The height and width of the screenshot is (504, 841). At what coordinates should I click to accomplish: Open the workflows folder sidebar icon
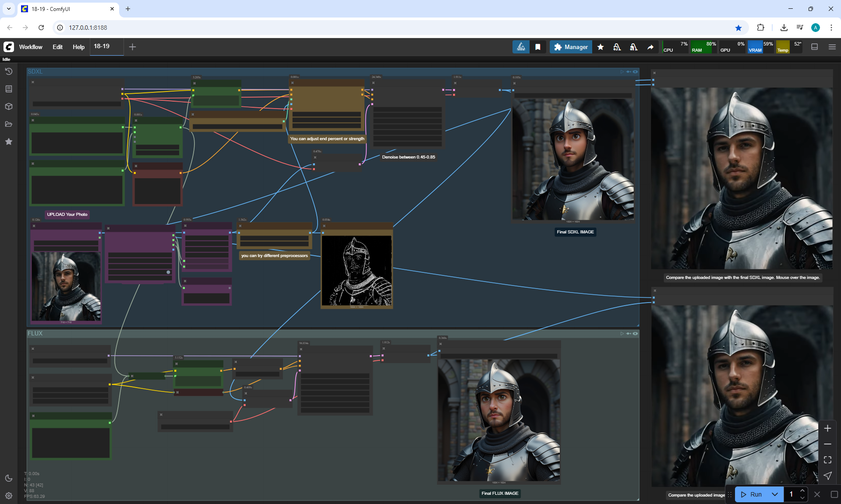coord(8,124)
